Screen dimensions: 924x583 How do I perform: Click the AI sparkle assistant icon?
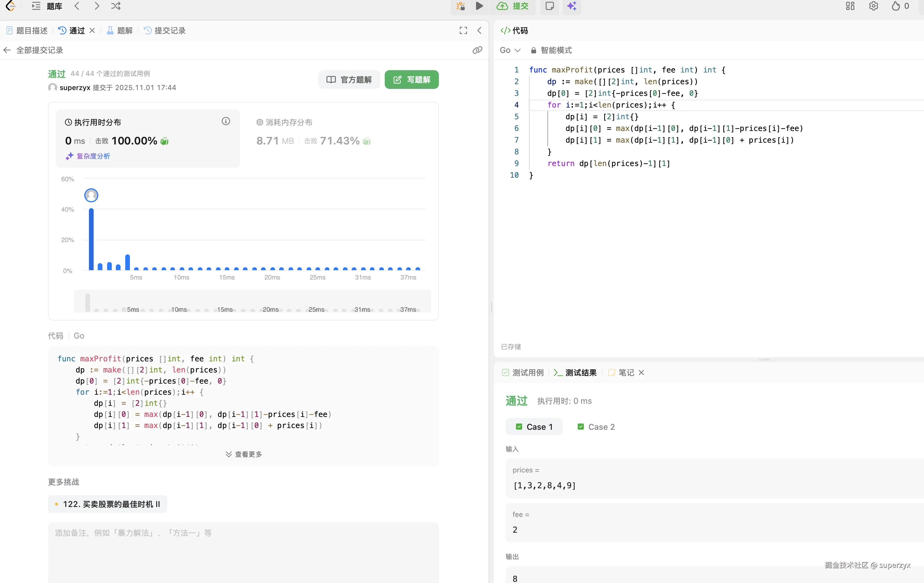pyautogui.click(x=571, y=6)
